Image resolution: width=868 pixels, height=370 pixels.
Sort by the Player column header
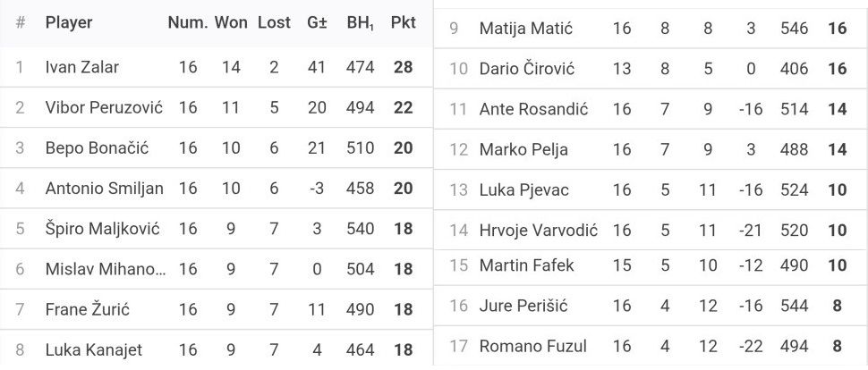pyautogui.click(x=69, y=22)
